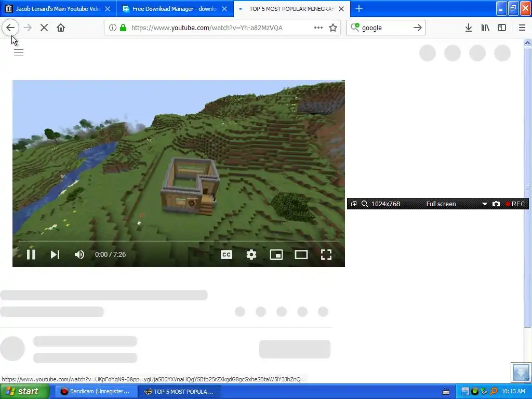The image size is (532, 399).
Task: Skip to next video in player
Action: tap(55, 255)
